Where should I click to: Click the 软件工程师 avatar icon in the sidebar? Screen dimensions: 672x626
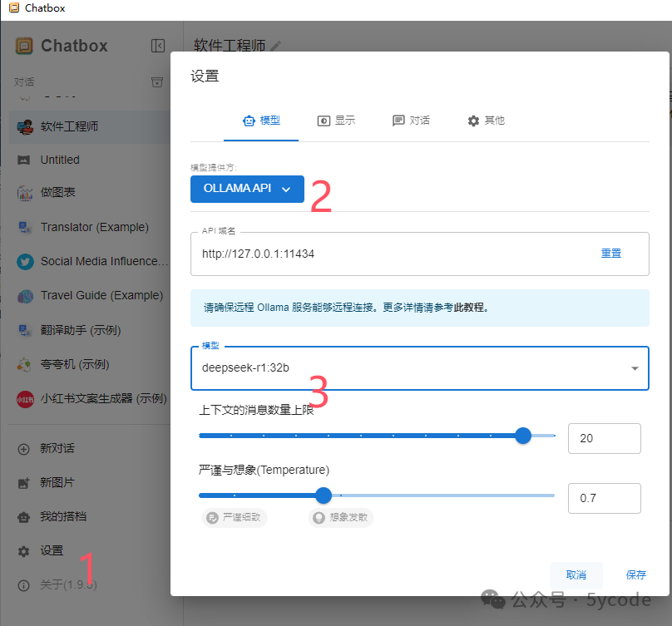click(x=25, y=127)
